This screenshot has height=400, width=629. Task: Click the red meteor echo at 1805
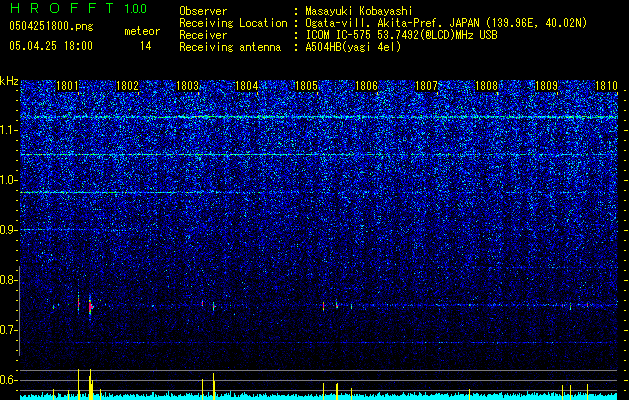click(x=323, y=306)
